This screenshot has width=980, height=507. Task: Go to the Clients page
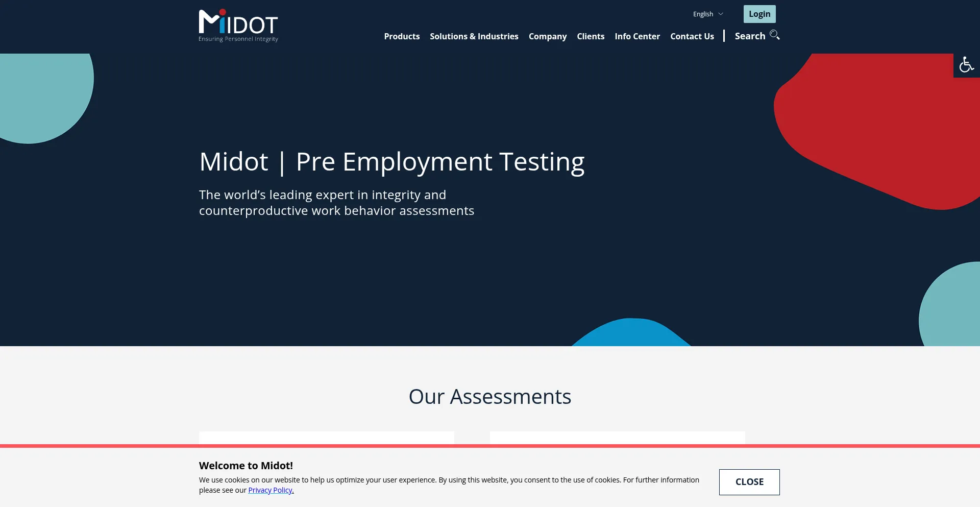tap(591, 36)
